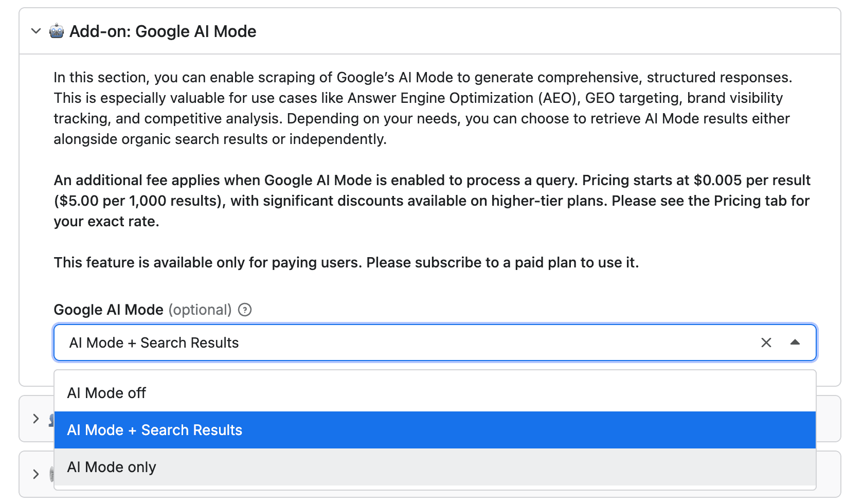Collapse the Add-on: Google AI Mode section chevron

point(36,31)
